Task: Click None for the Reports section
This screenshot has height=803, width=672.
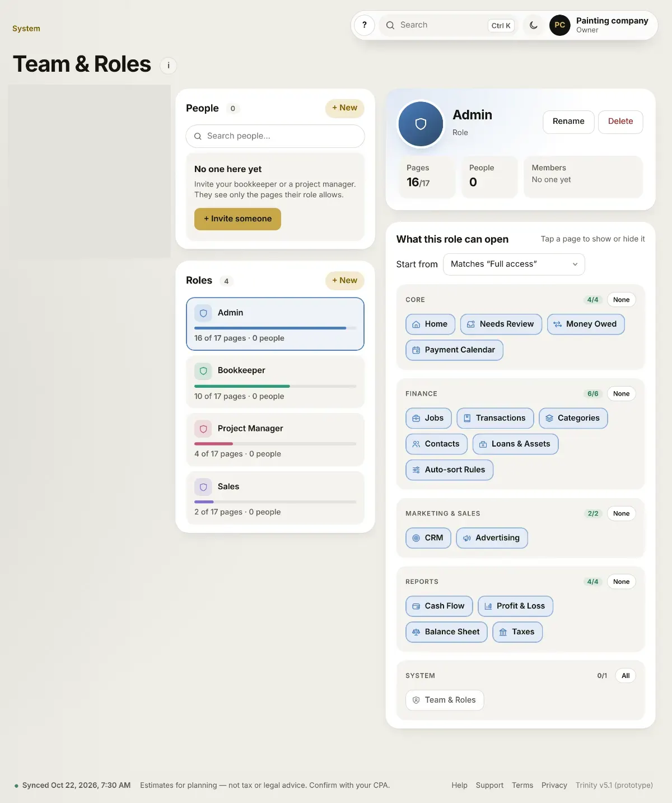Action: pyautogui.click(x=621, y=582)
